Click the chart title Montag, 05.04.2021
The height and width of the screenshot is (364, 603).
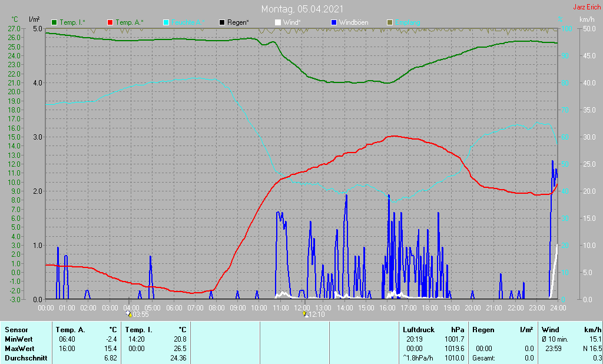click(301, 9)
